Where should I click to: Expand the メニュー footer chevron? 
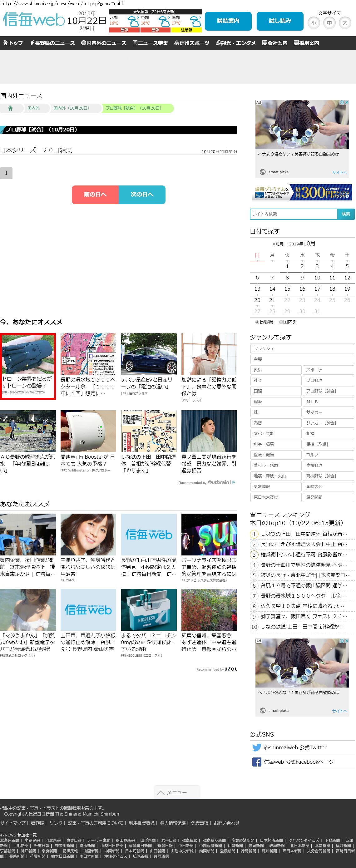[x=161, y=792]
